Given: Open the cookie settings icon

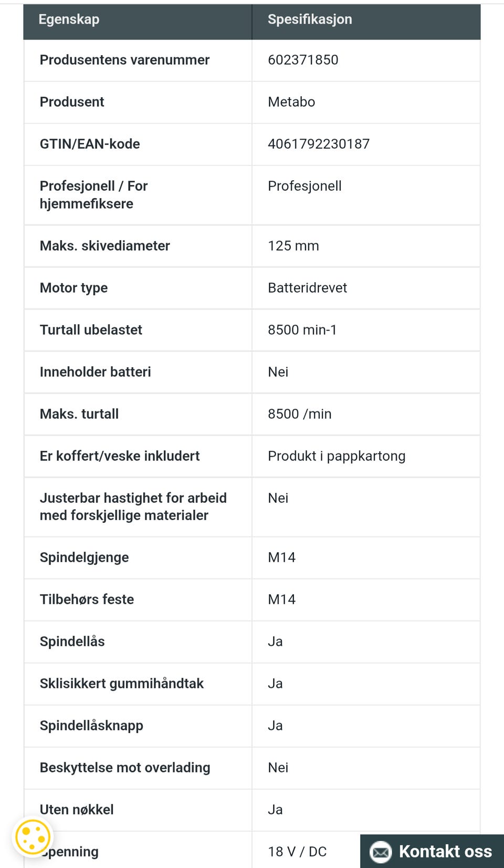Looking at the screenshot, I should [x=33, y=836].
